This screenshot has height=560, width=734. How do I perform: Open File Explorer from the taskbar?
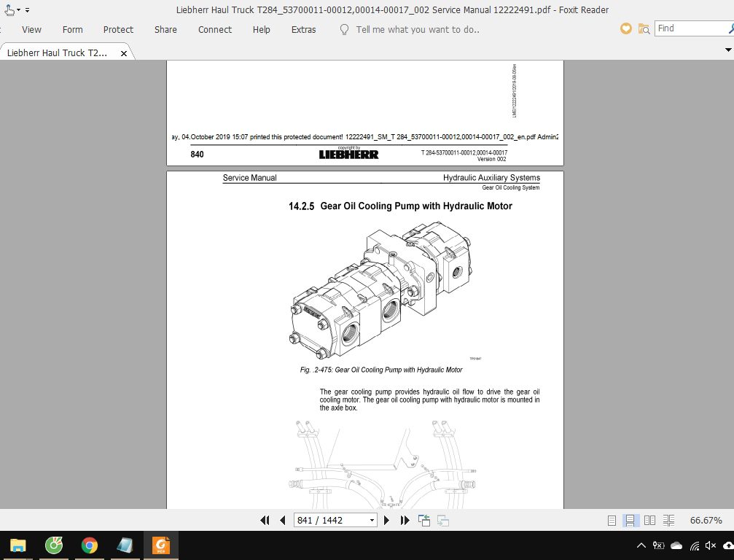pos(17,545)
